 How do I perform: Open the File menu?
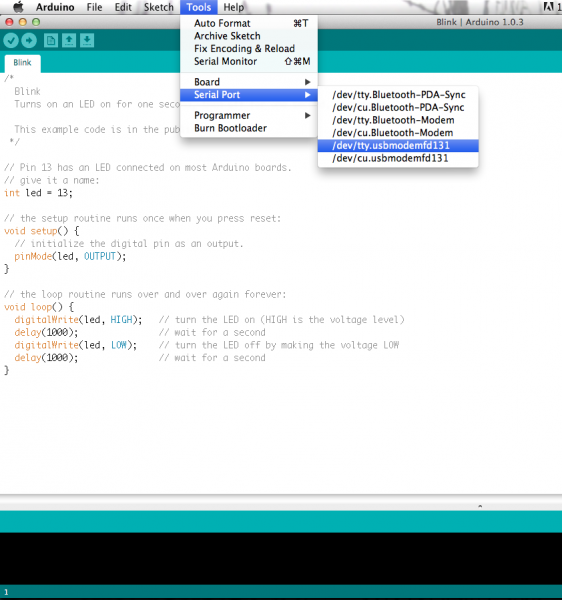94,7
